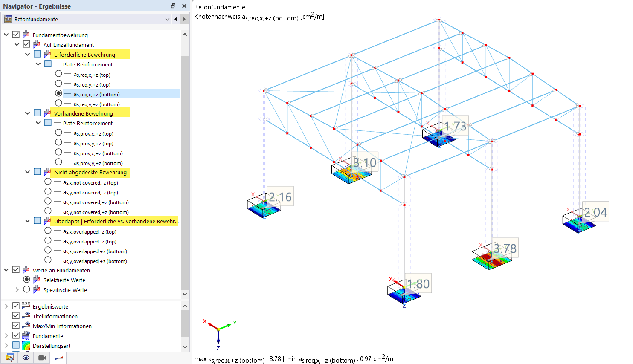
Task: Select as,x,overlapped,+z (bottom) radio button
Action: 48,250
